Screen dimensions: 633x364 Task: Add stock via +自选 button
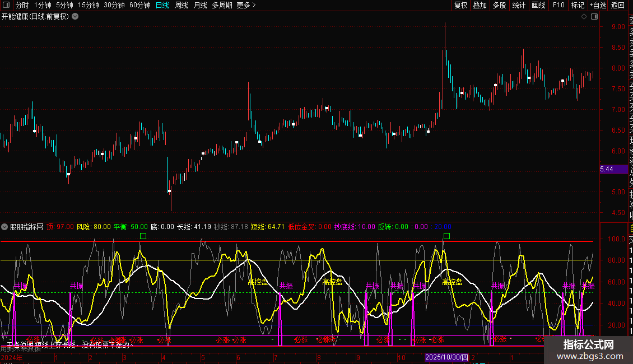(x=598, y=5)
